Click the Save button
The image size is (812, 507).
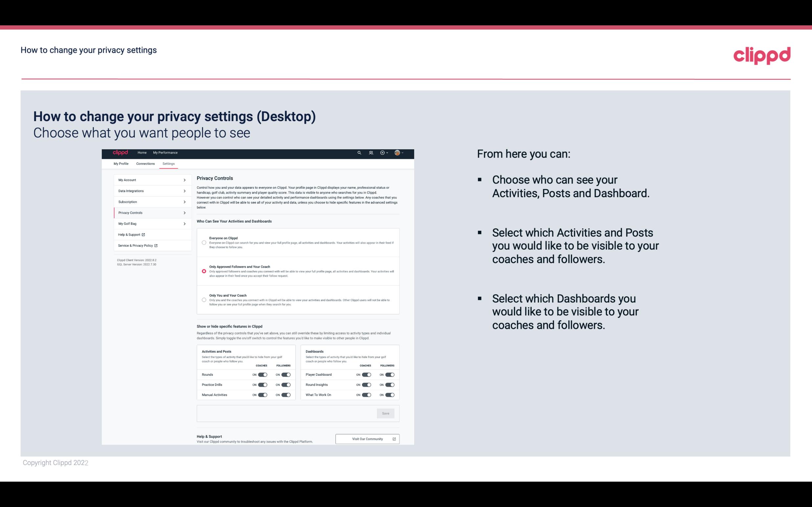coord(386,413)
